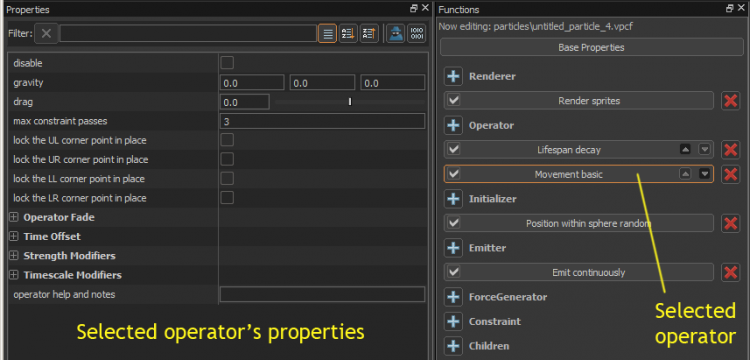
Task: Add a new Children entry with plus icon
Action: [453, 346]
